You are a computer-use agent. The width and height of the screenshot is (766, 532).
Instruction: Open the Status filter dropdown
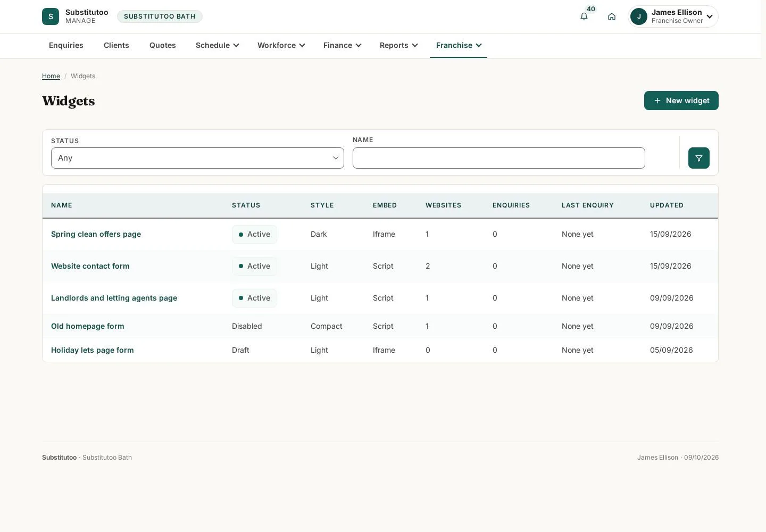pyautogui.click(x=197, y=158)
